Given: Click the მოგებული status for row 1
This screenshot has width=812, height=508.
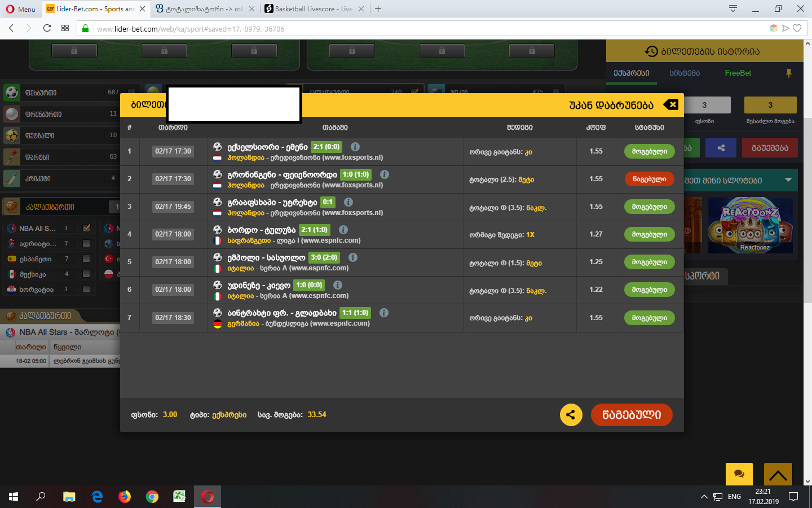Looking at the screenshot, I should click(650, 151).
